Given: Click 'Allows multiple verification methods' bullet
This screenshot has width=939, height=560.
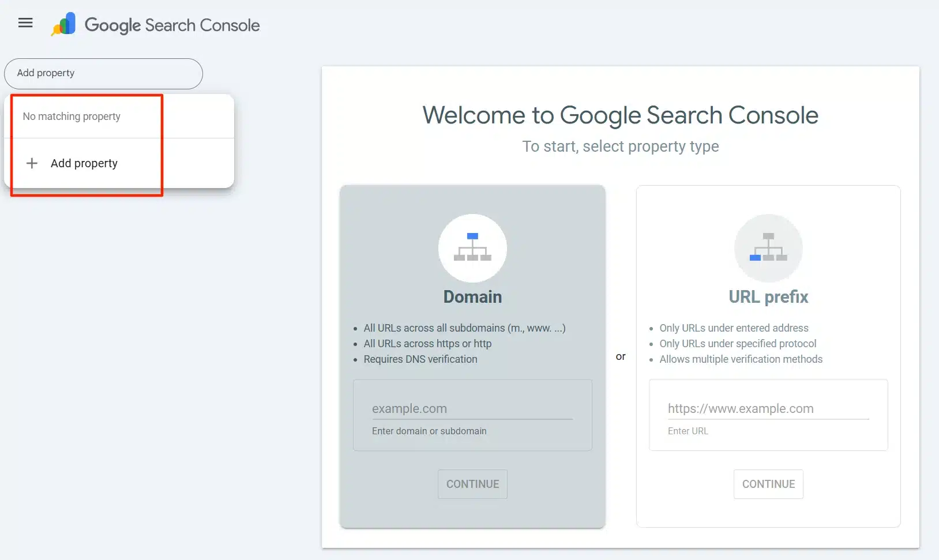Looking at the screenshot, I should pyautogui.click(x=741, y=359).
